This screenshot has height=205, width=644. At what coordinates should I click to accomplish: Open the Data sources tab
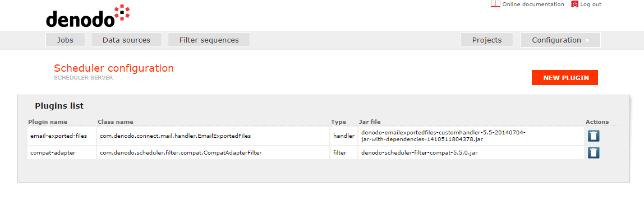(127, 40)
